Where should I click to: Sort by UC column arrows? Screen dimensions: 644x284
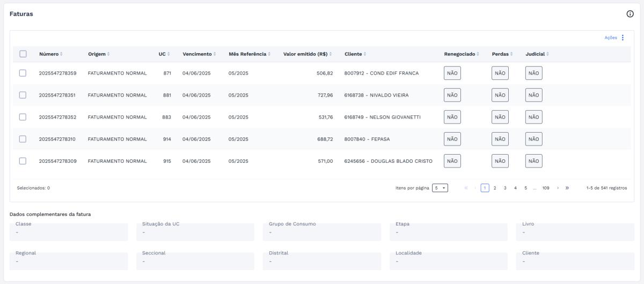(x=169, y=54)
